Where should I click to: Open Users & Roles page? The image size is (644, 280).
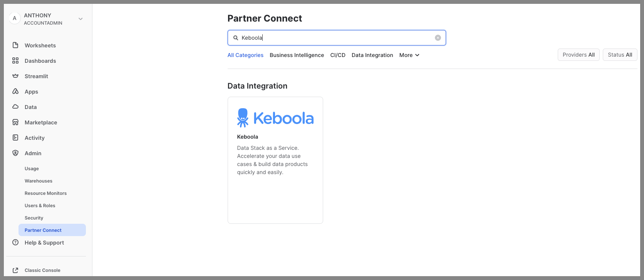pyautogui.click(x=40, y=206)
